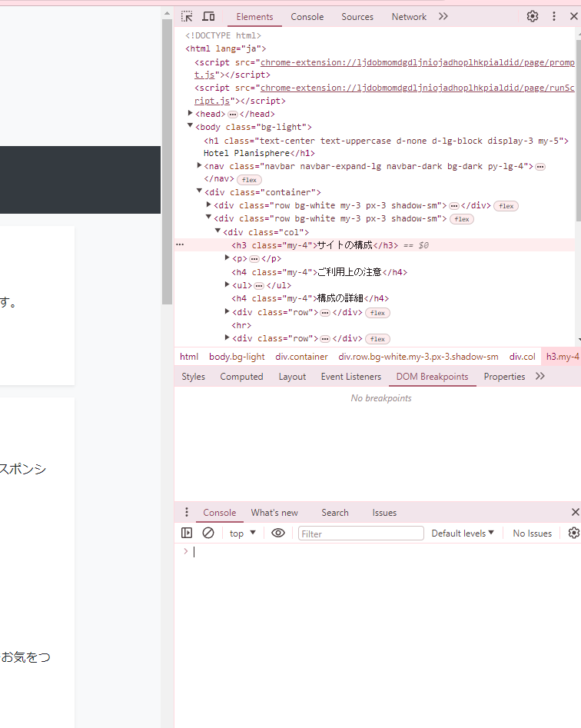Click the flex badge after closing nav

pyautogui.click(x=249, y=180)
